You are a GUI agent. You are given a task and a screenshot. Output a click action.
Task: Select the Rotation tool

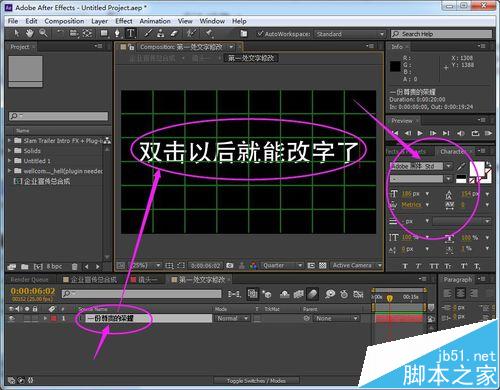click(x=60, y=33)
